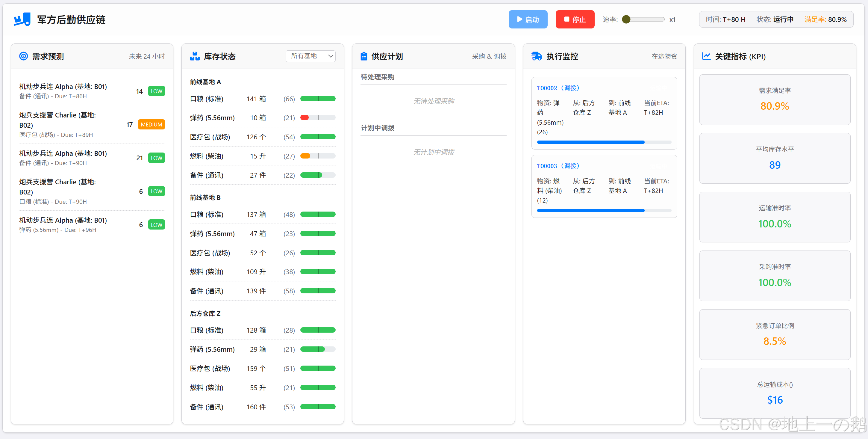The width and height of the screenshot is (868, 439).
Task: Click the 运输准时率 100.0% KPI card
Action: point(775,217)
